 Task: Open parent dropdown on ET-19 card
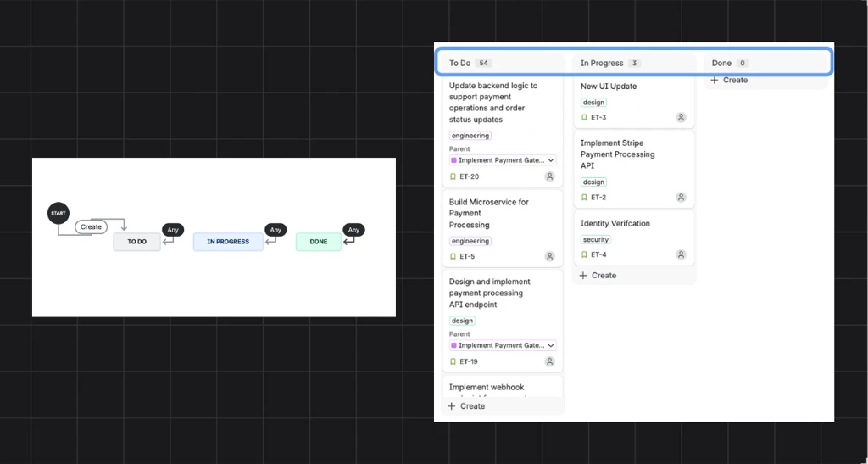[503, 345]
